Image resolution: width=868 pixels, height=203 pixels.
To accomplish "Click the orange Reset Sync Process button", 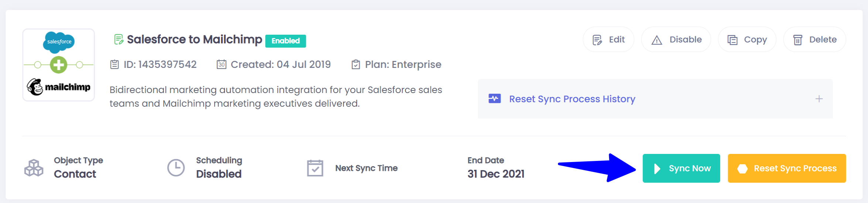I will pyautogui.click(x=787, y=168).
